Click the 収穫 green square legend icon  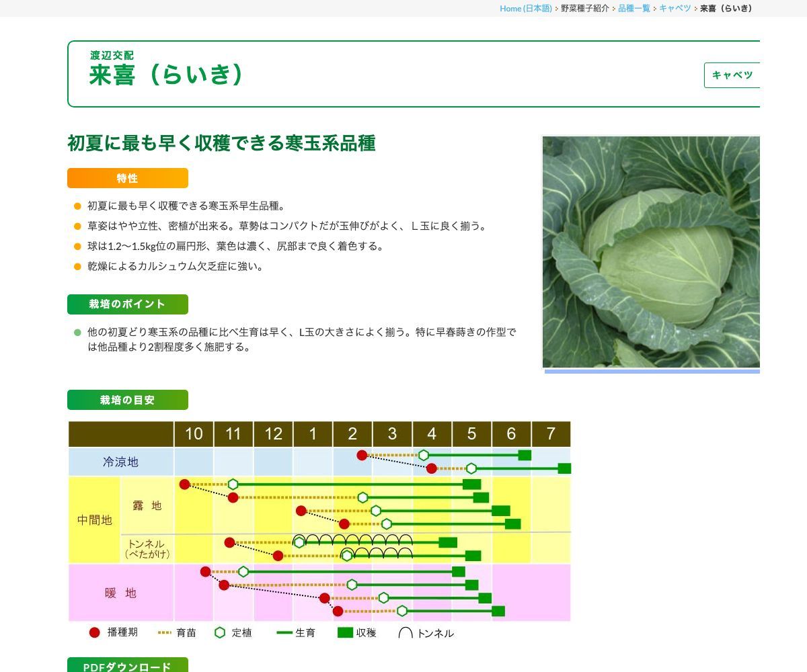(345, 632)
